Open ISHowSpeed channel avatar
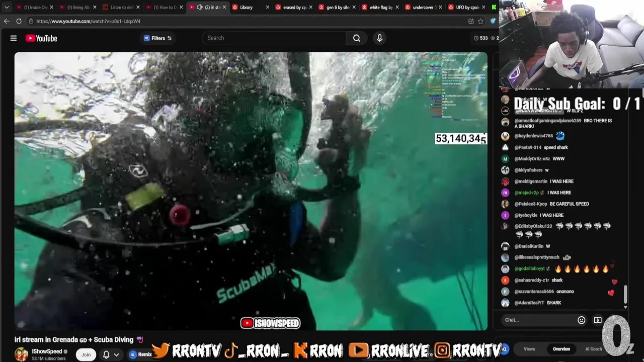 (x=21, y=354)
